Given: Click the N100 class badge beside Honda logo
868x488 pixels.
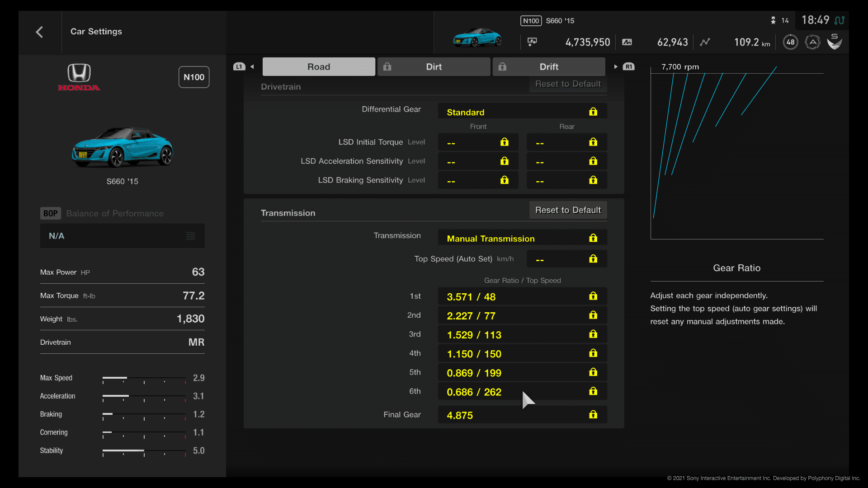Looking at the screenshot, I should [194, 77].
